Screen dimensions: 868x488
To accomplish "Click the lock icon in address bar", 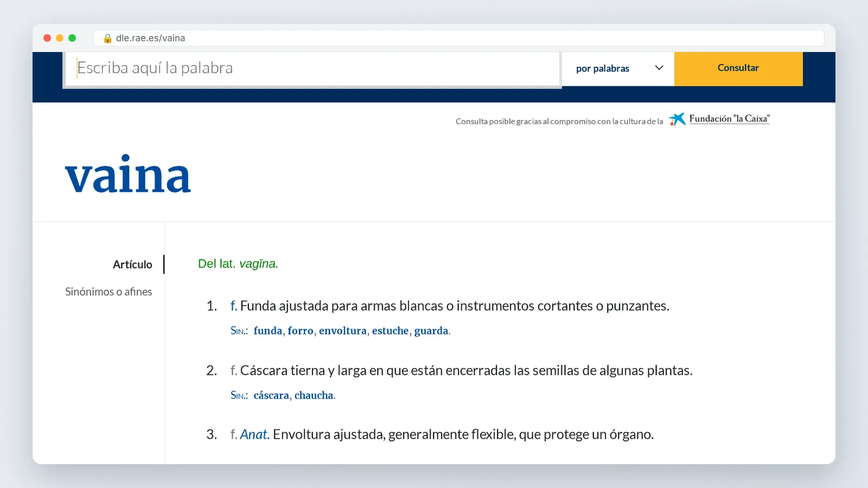I will [107, 38].
